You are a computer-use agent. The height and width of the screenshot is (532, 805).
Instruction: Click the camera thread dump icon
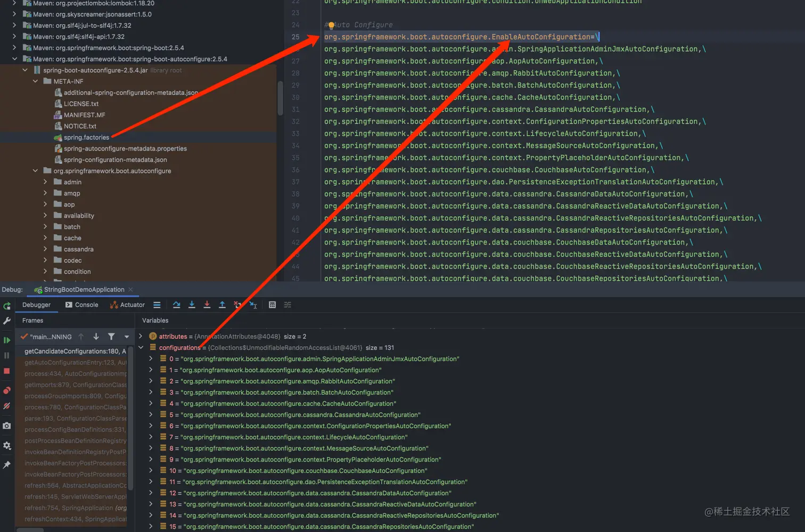click(x=7, y=425)
